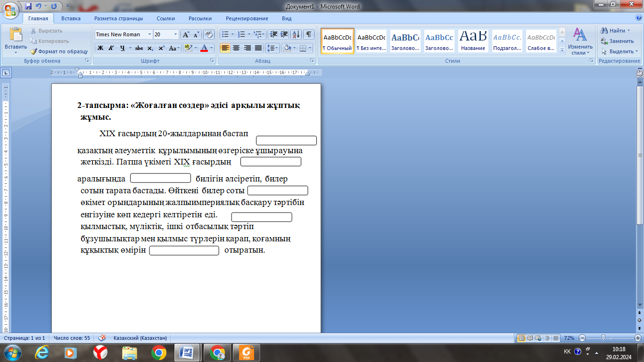Open the Абзац paragraph dialog launcher
The width and height of the screenshot is (644, 362).
[312, 61]
